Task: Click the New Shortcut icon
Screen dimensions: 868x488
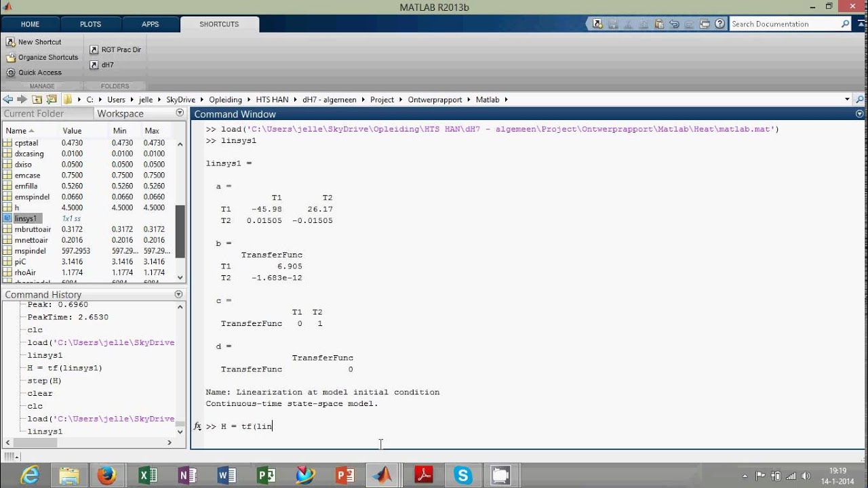Action: 11,42
